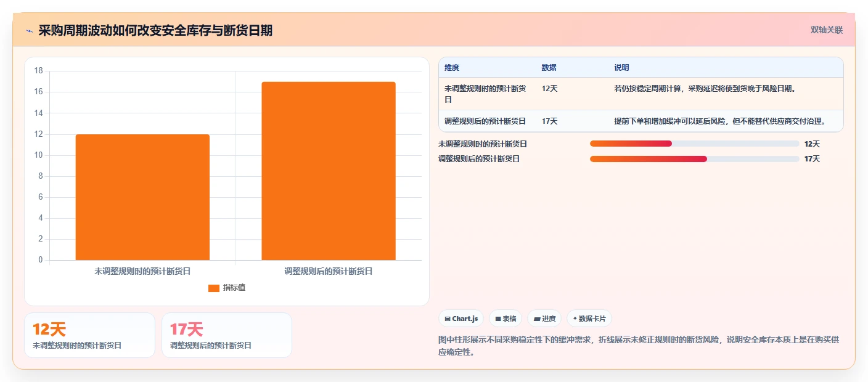Click the 12天 value right of progress bar

click(x=812, y=144)
